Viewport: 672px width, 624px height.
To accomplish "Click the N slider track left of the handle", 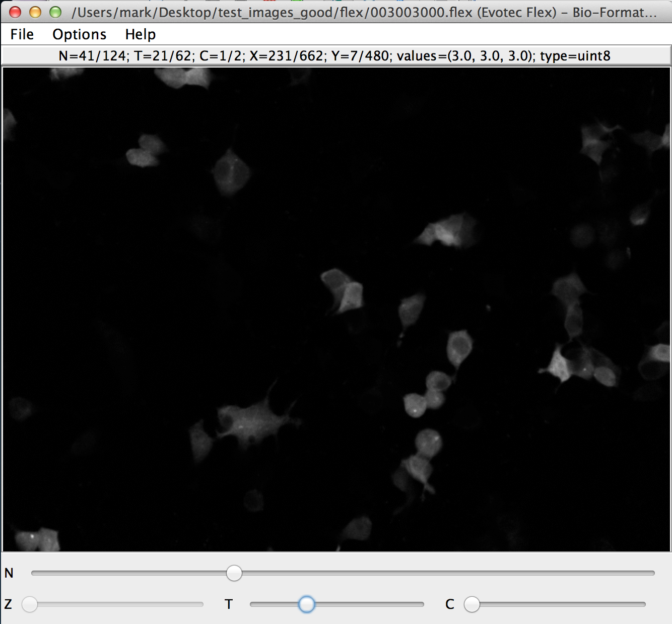I will pyautogui.click(x=126, y=573).
